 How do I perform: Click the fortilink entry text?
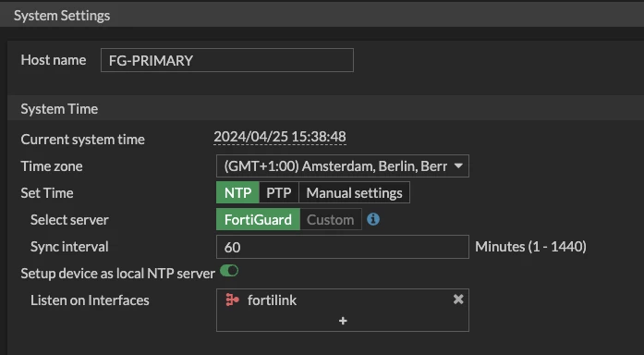click(272, 300)
